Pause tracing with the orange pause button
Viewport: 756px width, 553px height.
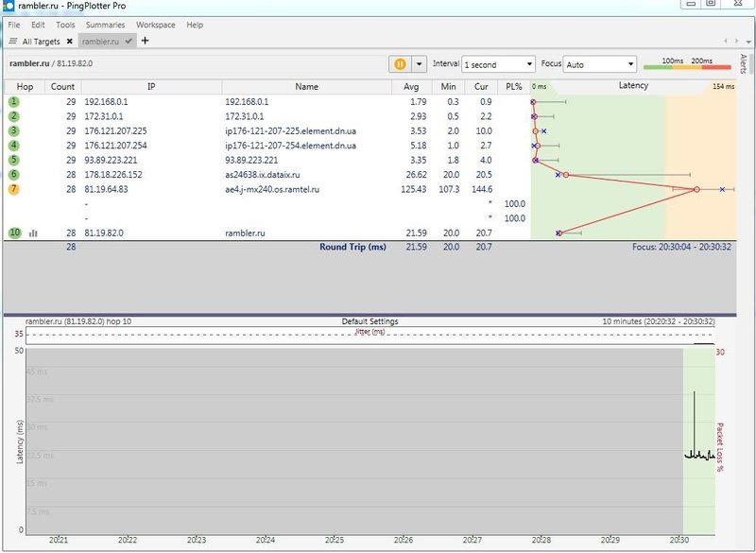(400, 64)
